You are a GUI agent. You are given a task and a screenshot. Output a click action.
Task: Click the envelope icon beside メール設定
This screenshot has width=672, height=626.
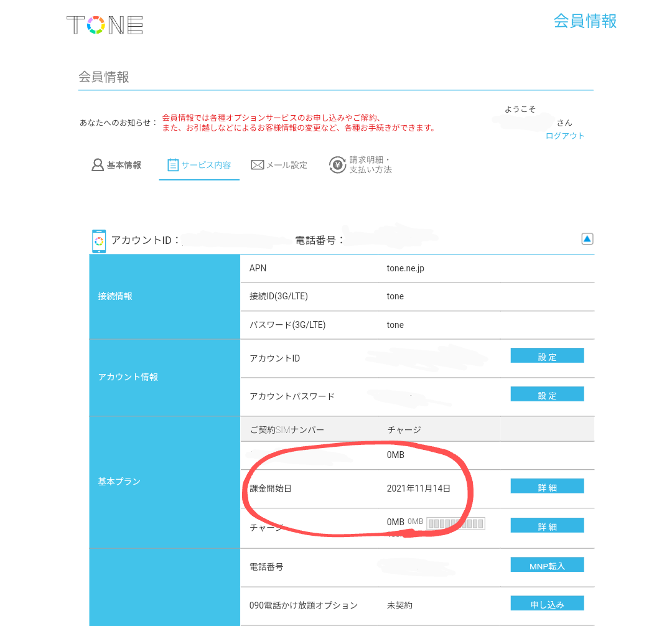[257, 165]
